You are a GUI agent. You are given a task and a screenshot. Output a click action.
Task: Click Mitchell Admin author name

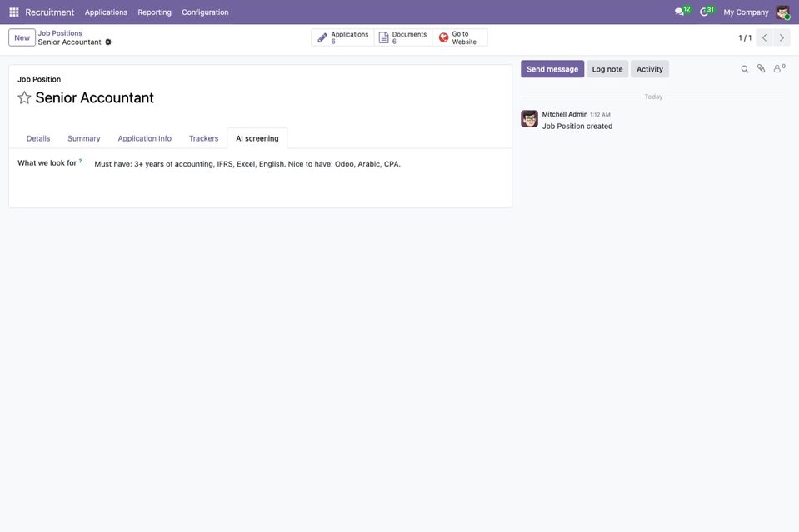tap(565, 115)
